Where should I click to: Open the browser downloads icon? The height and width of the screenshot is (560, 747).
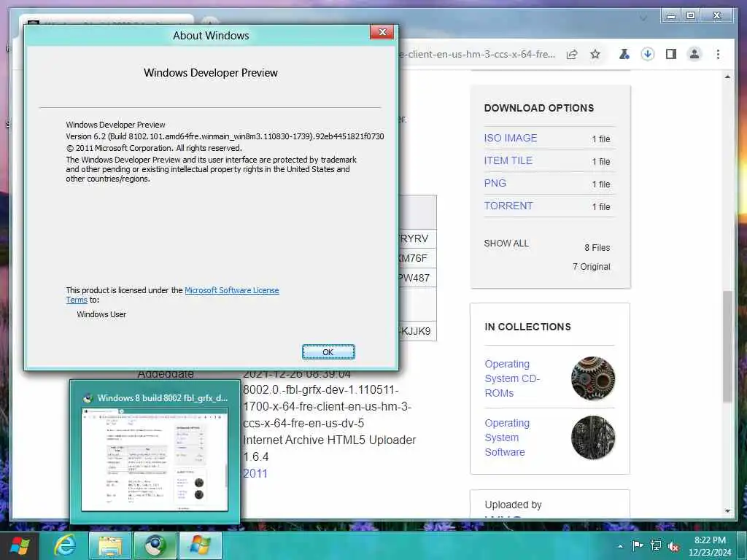click(648, 54)
